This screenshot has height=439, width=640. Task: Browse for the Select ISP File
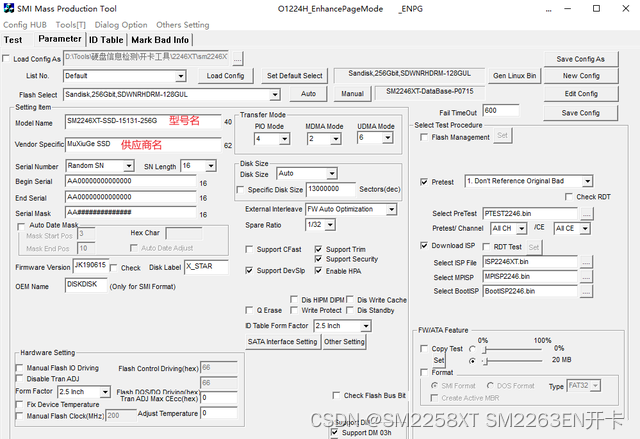click(587, 262)
